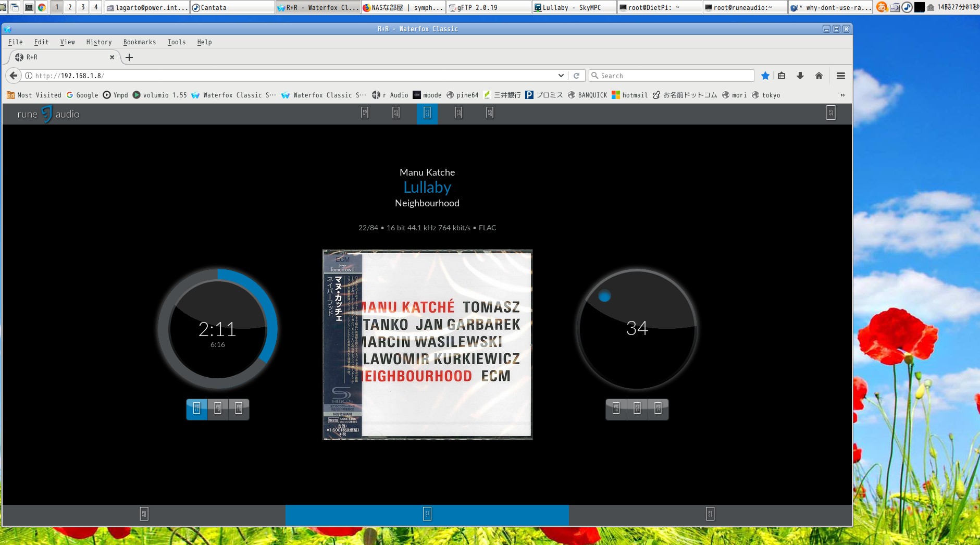The width and height of the screenshot is (980, 545).
Task: Open the Waterfox hamburger menu
Action: point(840,76)
